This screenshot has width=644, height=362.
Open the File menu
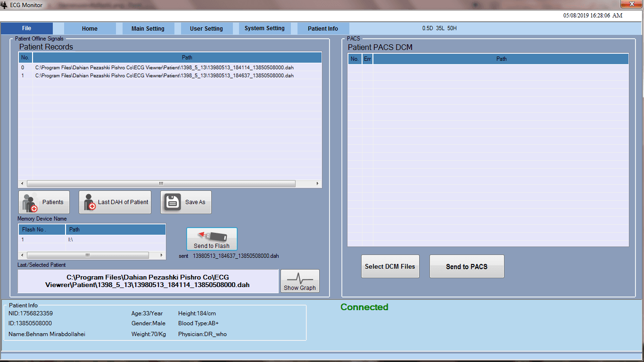26,28
